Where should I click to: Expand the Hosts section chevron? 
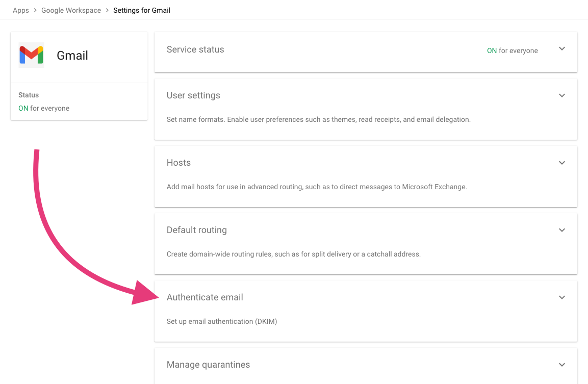pyautogui.click(x=562, y=163)
